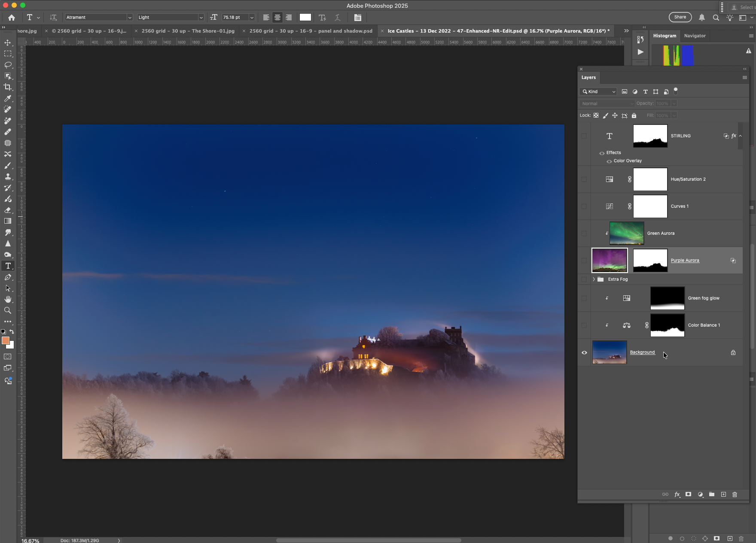This screenshot has height=543, width=756.
Task: Show Color Balance 1 layer visibility
Action: coord(584,325)
